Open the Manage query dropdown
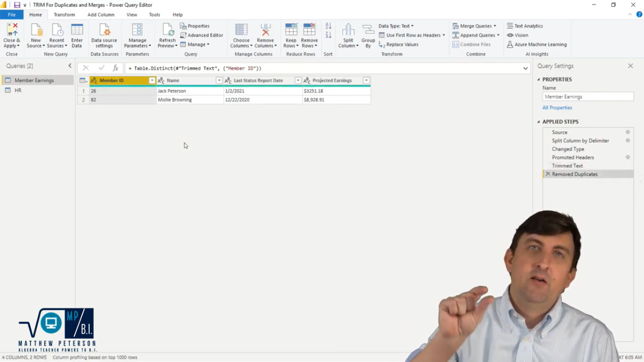Screen dimensions: 644x362 195,44
